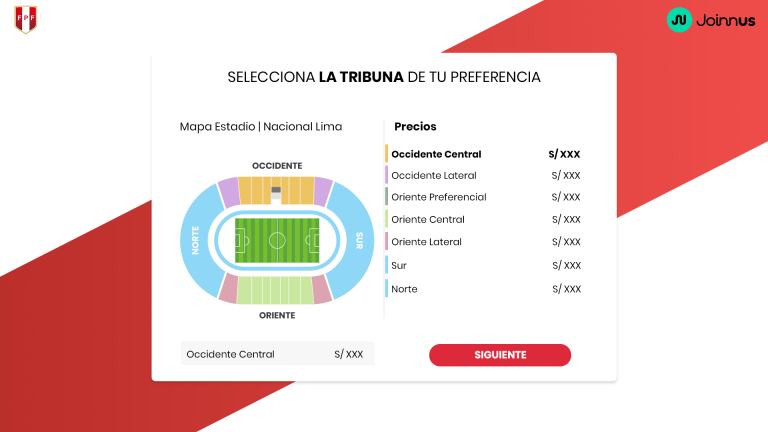The width and height of the screenshot is (768, 432).
Task: Choose Oriente Lateral in price list
Action: (x=427, y=242)
